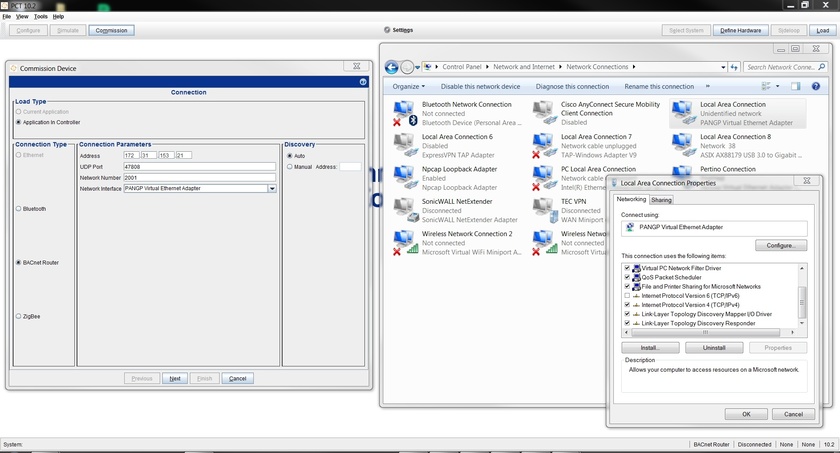Click the Commission button
Viewport: 840px width, 453px height.
pos(111,31)
